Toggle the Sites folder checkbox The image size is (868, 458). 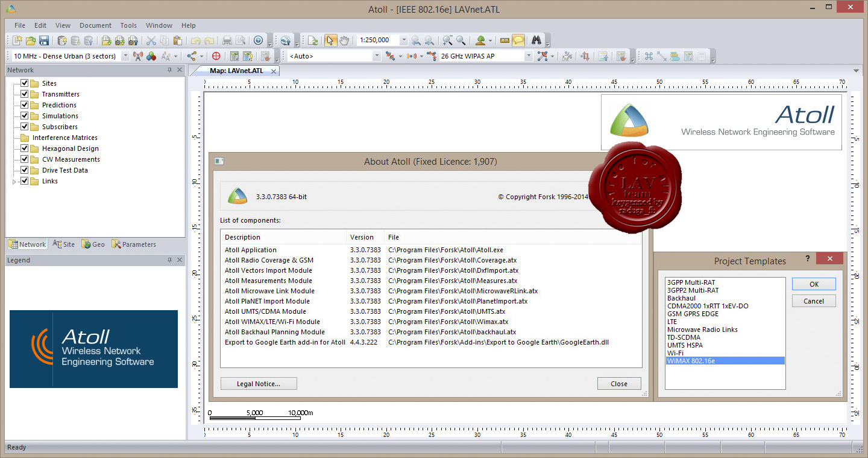pyautogui.click(x=25, y=83)
